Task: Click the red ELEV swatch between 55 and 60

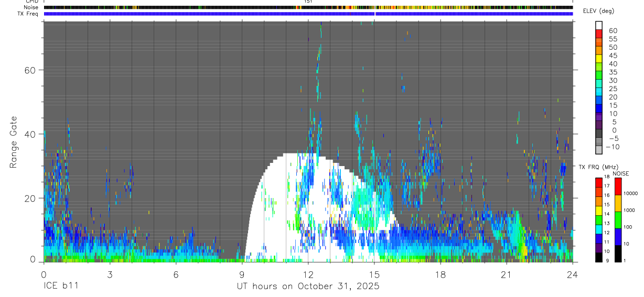Action: click(x=599, y=33)
